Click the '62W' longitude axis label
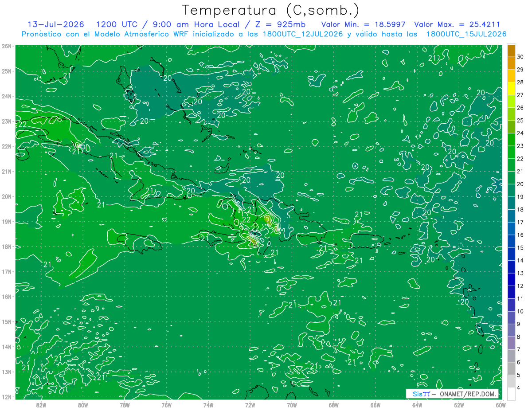The width and height of the screenshot is (532, 411). [459, 404]
